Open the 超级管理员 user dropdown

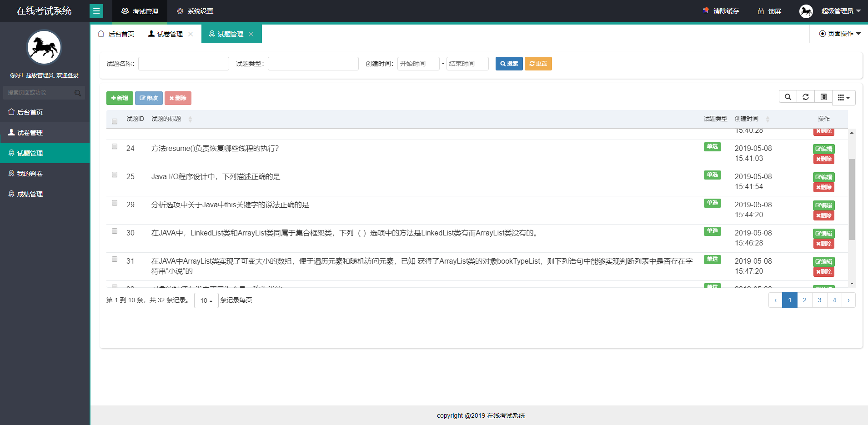coord(841,11)
